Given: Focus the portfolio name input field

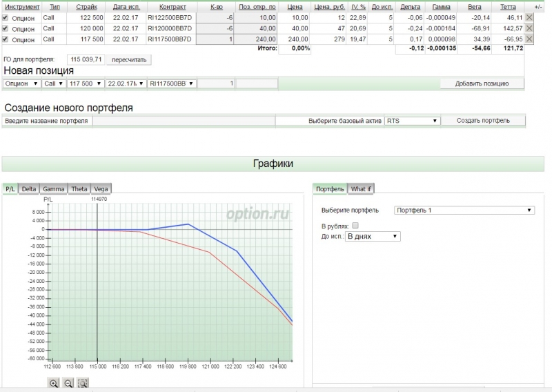Looking at the screenshot, I should click(184, 121).
